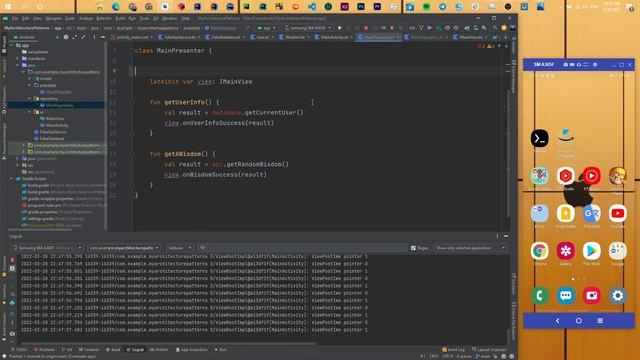The width and height of the screenshot is (640, 360).
Task: Open the Settings gear in the Project panel header
Action: (x=66, y=37)
